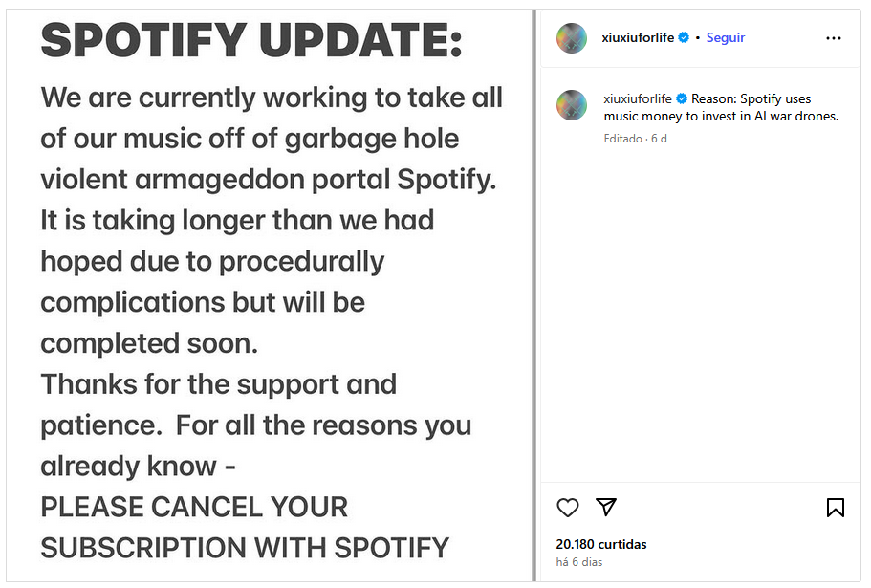Screen dimensions: 871x588
Task: Click the 'Editado' label under the caption
Action: coord(622,139)
